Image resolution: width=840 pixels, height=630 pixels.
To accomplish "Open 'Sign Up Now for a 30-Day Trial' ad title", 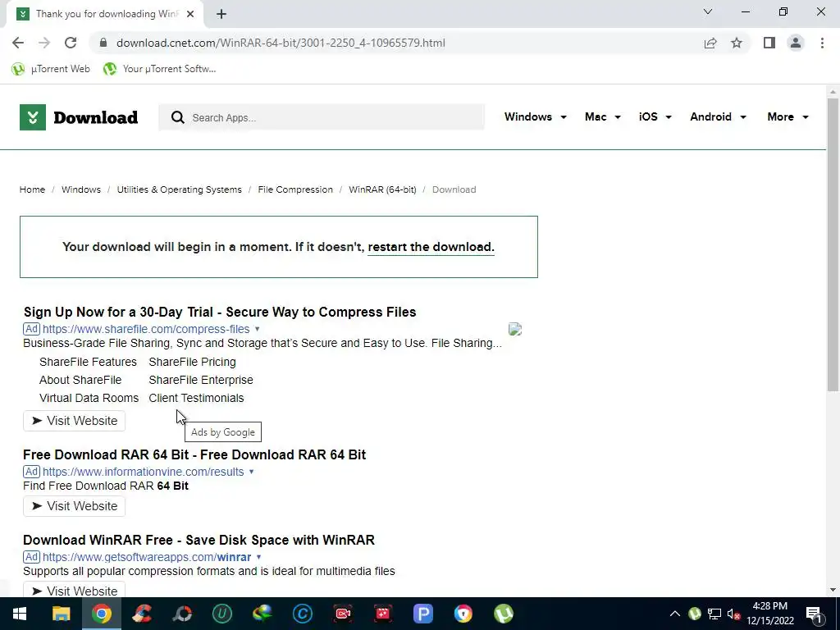I will pyautogui.click(x=220, y=312).
